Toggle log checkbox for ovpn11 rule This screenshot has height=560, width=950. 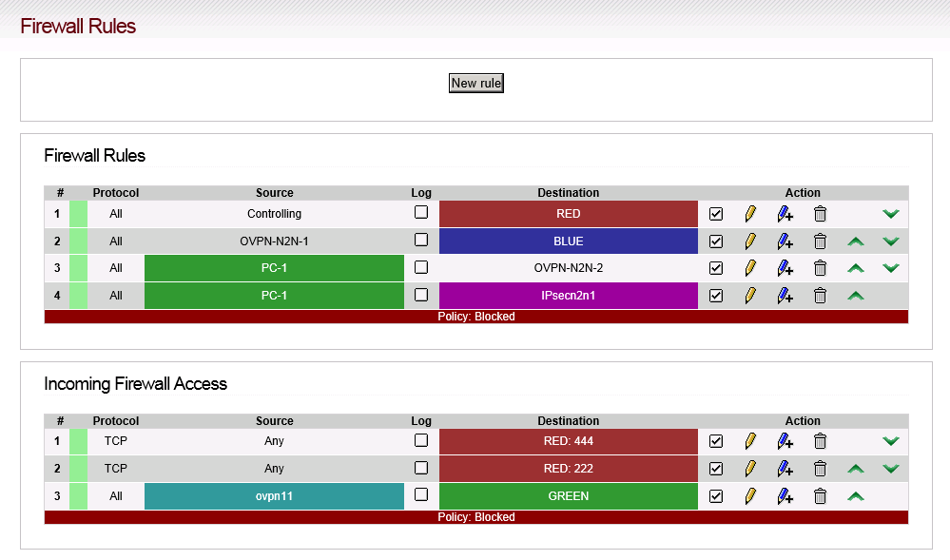coord(421,494)
